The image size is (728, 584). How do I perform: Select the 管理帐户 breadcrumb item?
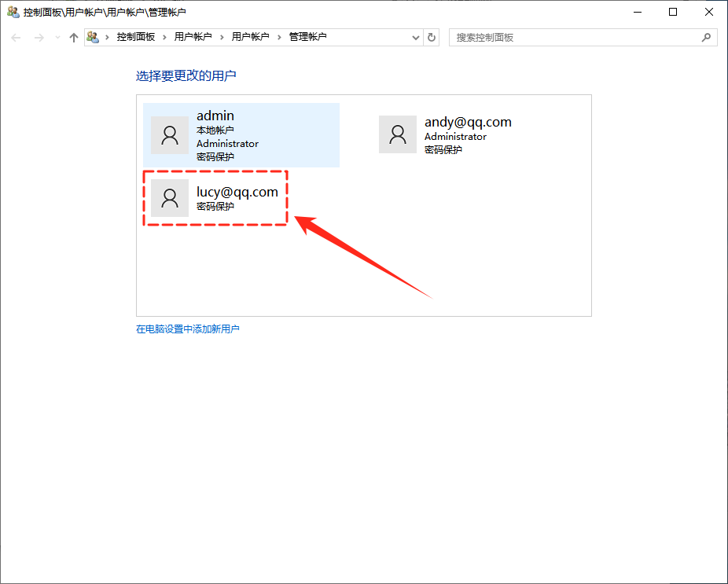click(307, 37)
